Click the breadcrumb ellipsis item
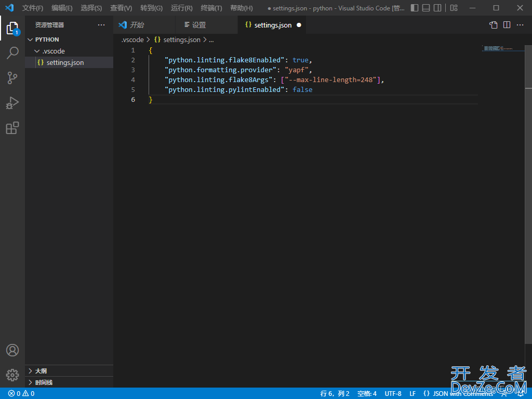The height and width of the screenshot is (399, 532). 211,39
